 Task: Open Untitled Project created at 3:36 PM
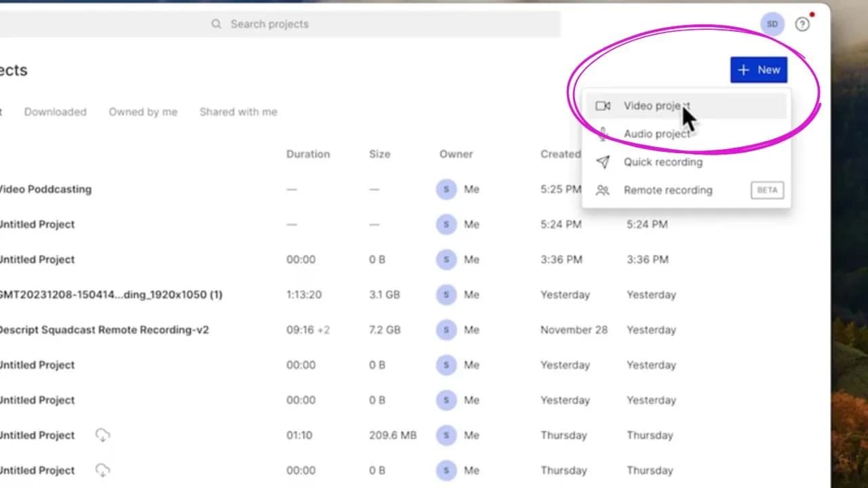(x=37, y=260)
